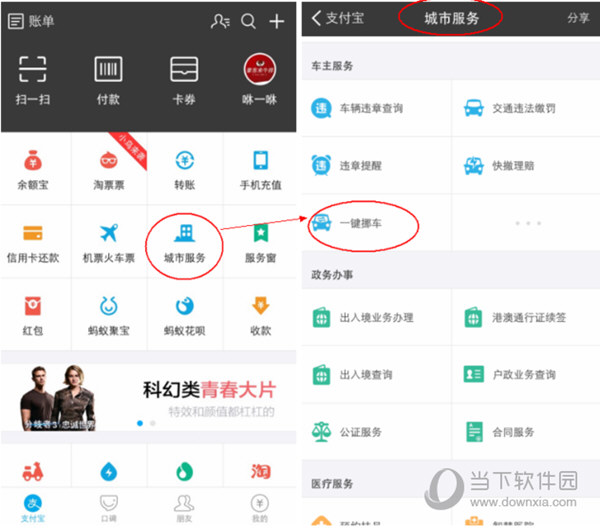Image resolution: width=600 pixels, height=530 pixels.
Task: Tap the 淘 Taobao icon
Action: pyautogui.click(x=261, y=471)
